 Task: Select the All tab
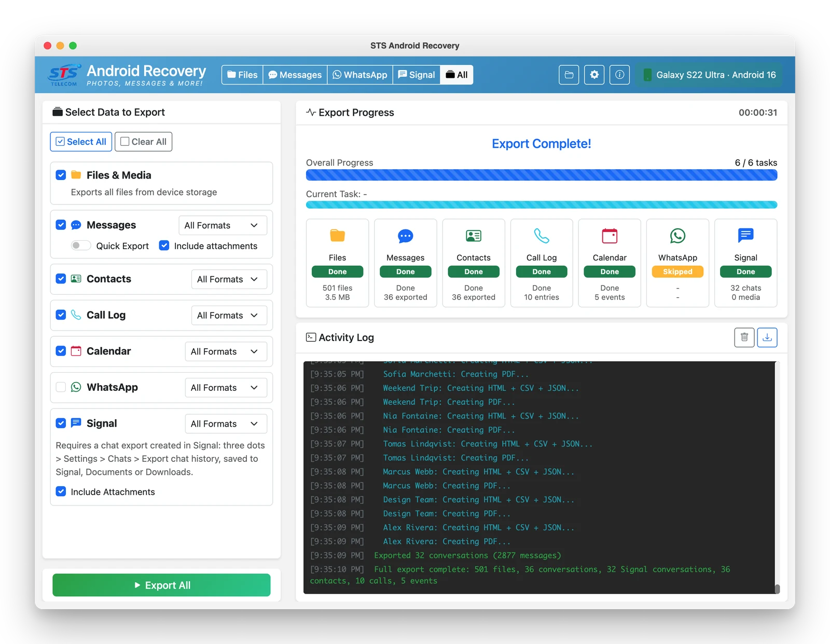pyautogui.click(x=457, y=75)
